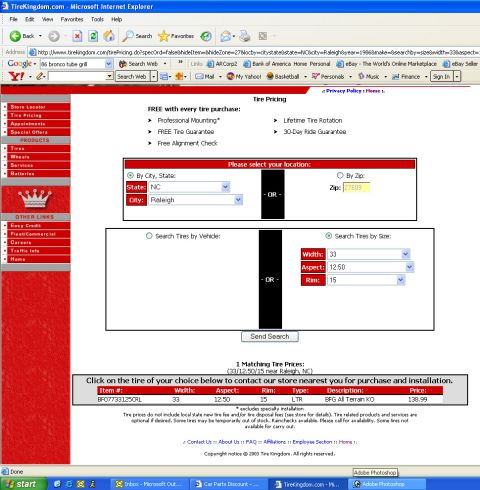The height and width of the screenshot is (490, 480).
Task: Click the eBay World's Online Marketplace link
Action: [x=387, y=64]
